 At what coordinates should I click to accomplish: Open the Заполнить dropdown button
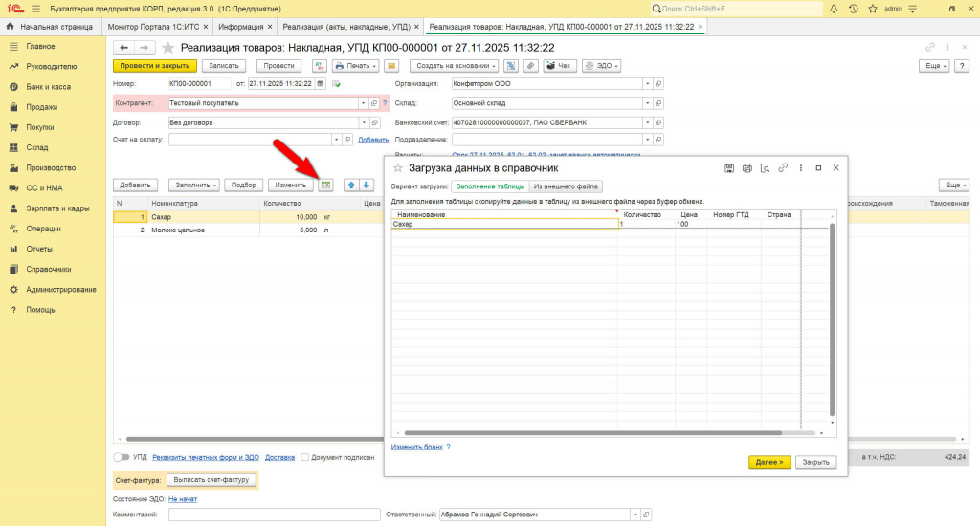tap(194, 185)
